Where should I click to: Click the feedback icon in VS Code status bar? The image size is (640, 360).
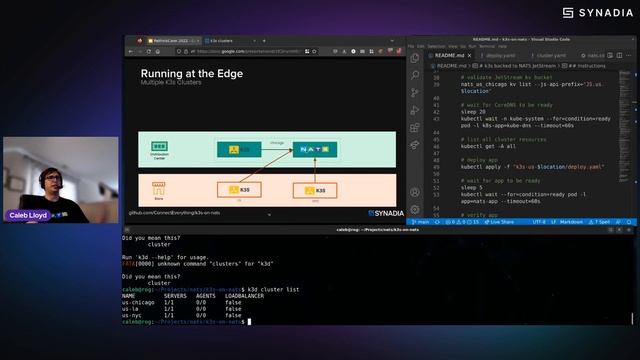click(618, 222)
